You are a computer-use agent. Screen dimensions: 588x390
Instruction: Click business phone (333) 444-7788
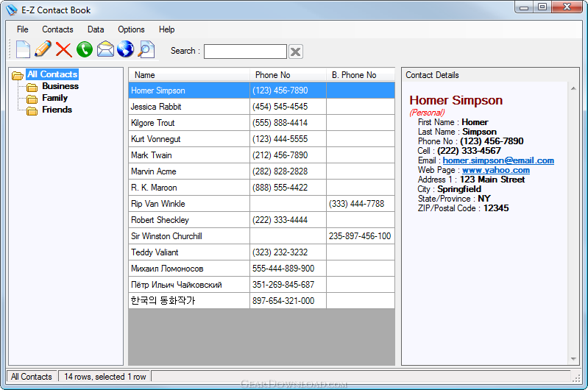click(x=356, y=204)
